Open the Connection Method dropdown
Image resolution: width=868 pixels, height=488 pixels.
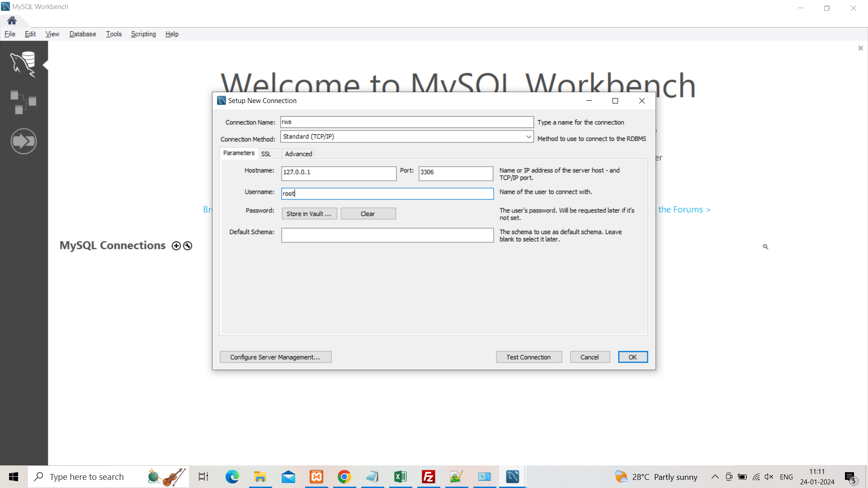[x=407, y=136]
